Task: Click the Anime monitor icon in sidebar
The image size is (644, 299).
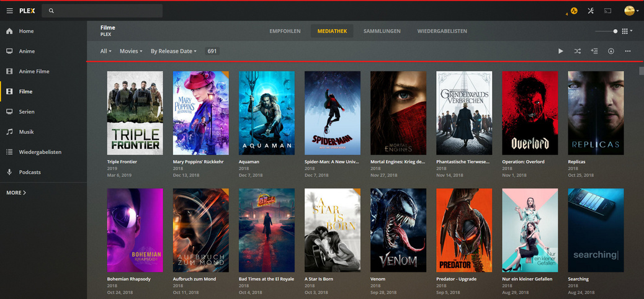Action: (x=9, y=51)
